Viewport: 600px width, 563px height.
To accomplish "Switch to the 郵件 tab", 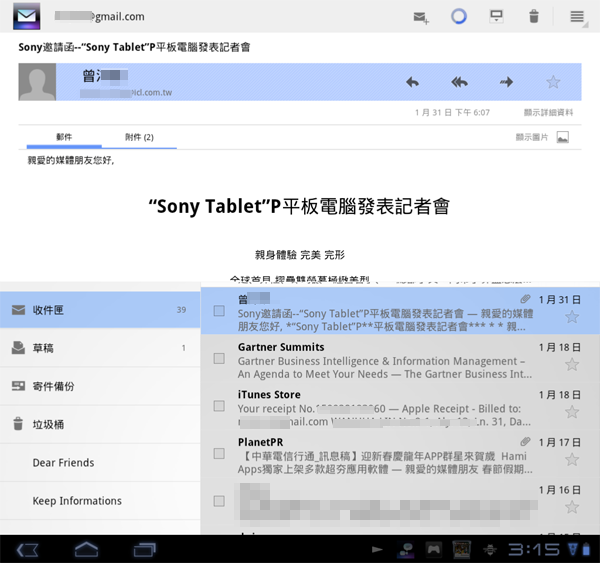I will point(64,137).
